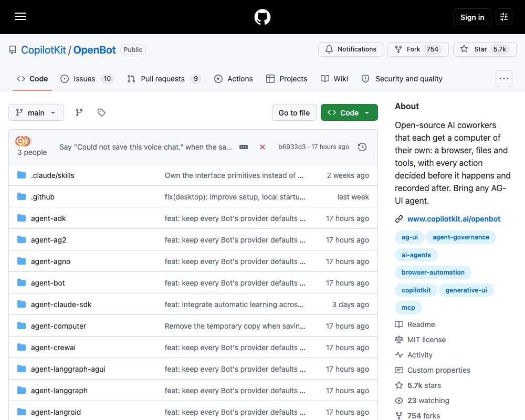Open the Wiki tab
The height and width of the screenshot is (420, 525).
pyautogui.click(x=334, y=79)
